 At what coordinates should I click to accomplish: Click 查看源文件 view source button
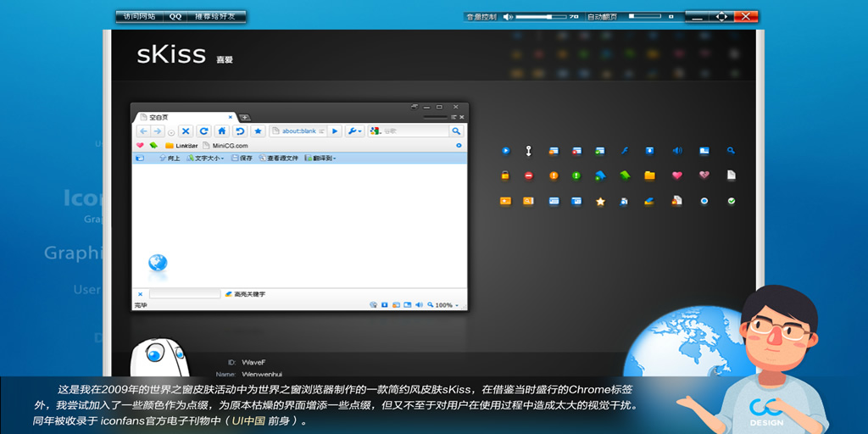tap(278, 159)
